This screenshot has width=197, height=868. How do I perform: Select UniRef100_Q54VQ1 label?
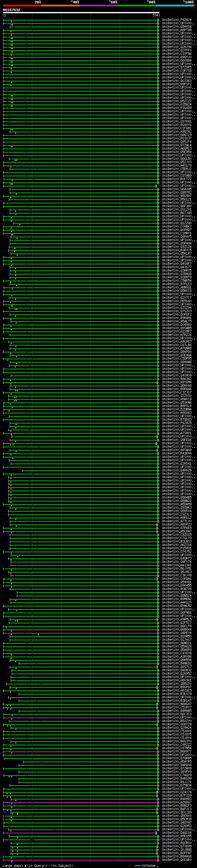click(177, 582)
